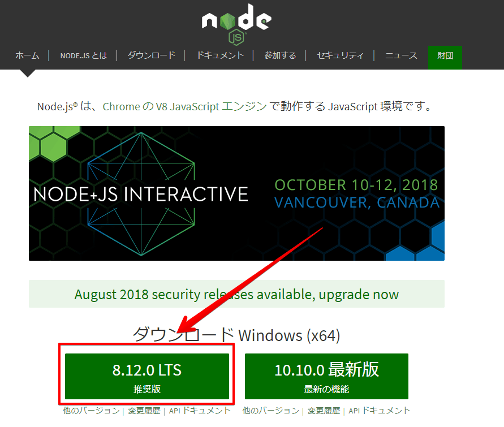
Task: Open the 参加する navigation item
Action: [280, 55]
